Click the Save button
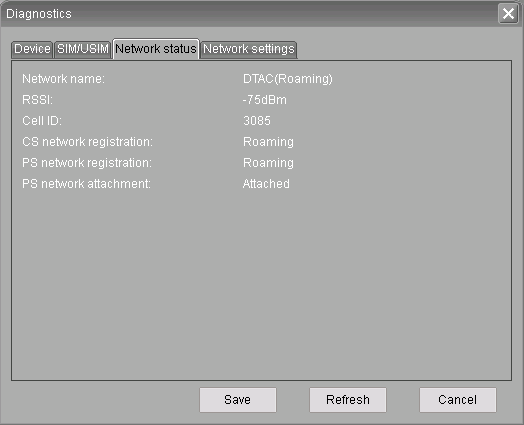 238,400
